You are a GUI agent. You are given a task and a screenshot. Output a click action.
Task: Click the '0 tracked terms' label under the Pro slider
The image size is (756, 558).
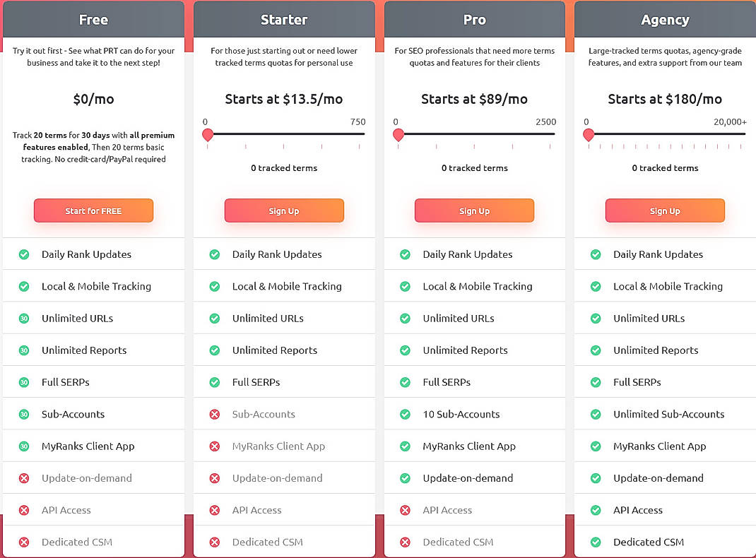tap(474, 167)
